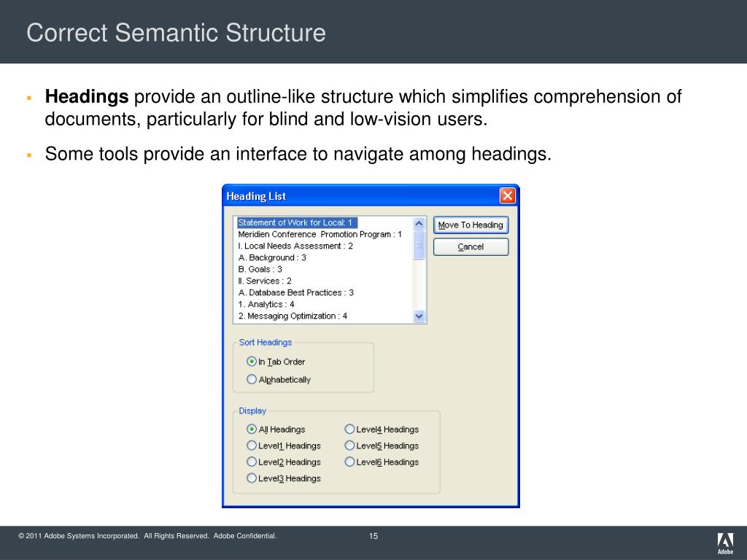Select 'Statement of Work for Local' heading

coord(295,222)
